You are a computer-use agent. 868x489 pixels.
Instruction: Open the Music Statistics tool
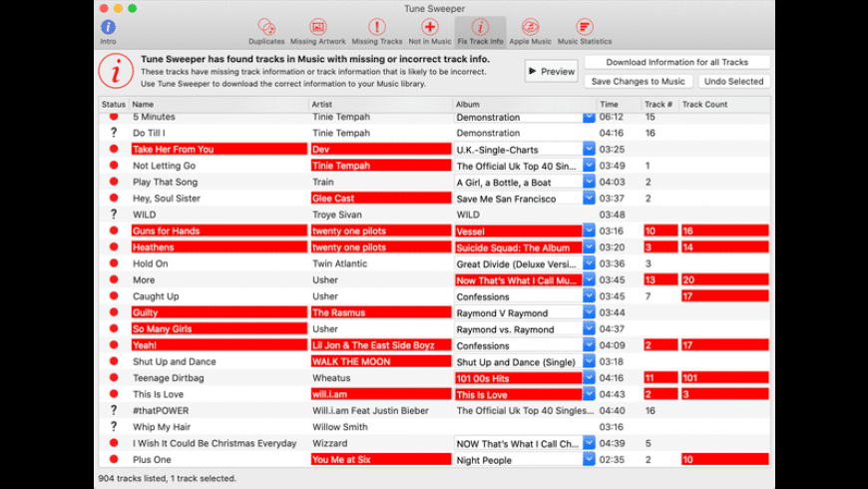(x=584, y=31)
